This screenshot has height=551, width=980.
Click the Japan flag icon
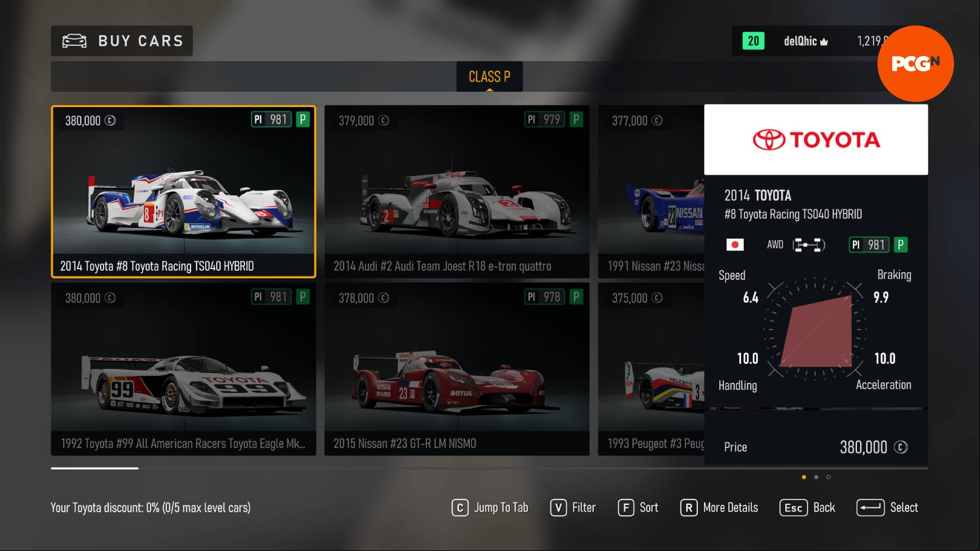point(735,245)
